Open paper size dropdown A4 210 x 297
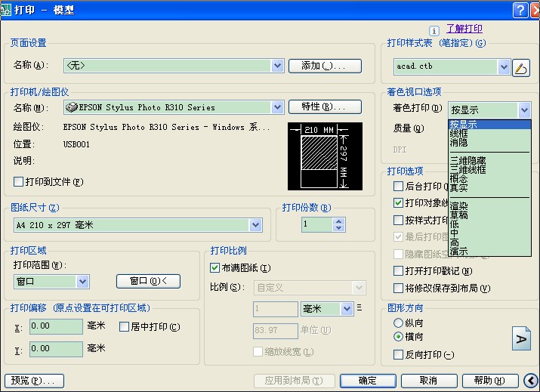The width and height of the screenshot is (540, 392). click(255, 225)
